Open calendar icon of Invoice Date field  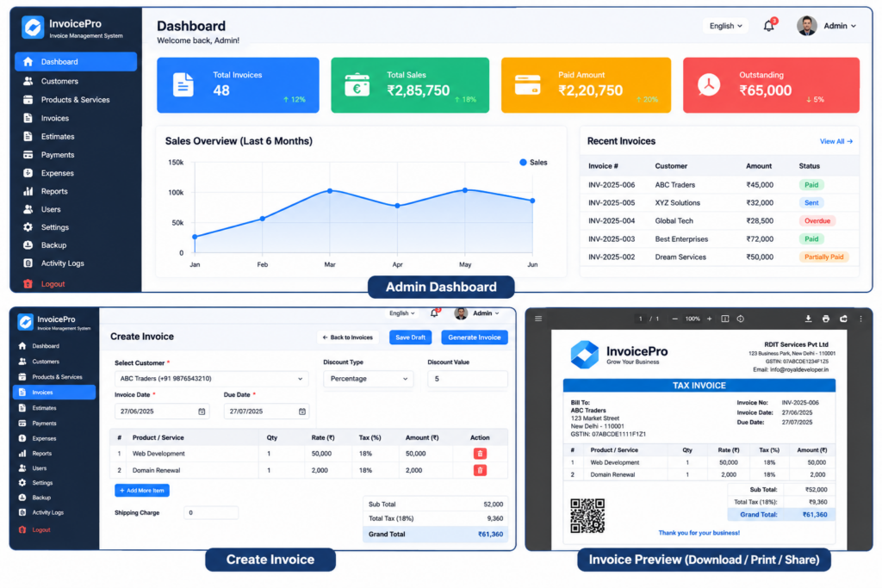(202, 412)
